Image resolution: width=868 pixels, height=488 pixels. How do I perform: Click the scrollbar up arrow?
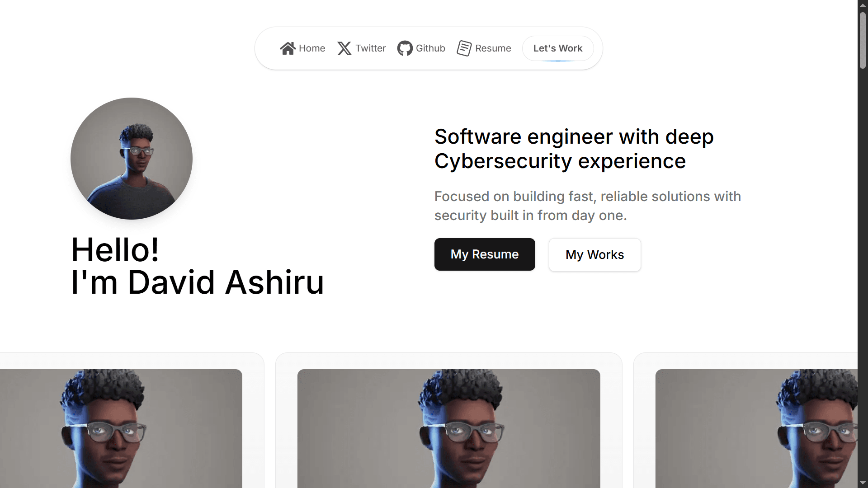click(x=863, y=5)
